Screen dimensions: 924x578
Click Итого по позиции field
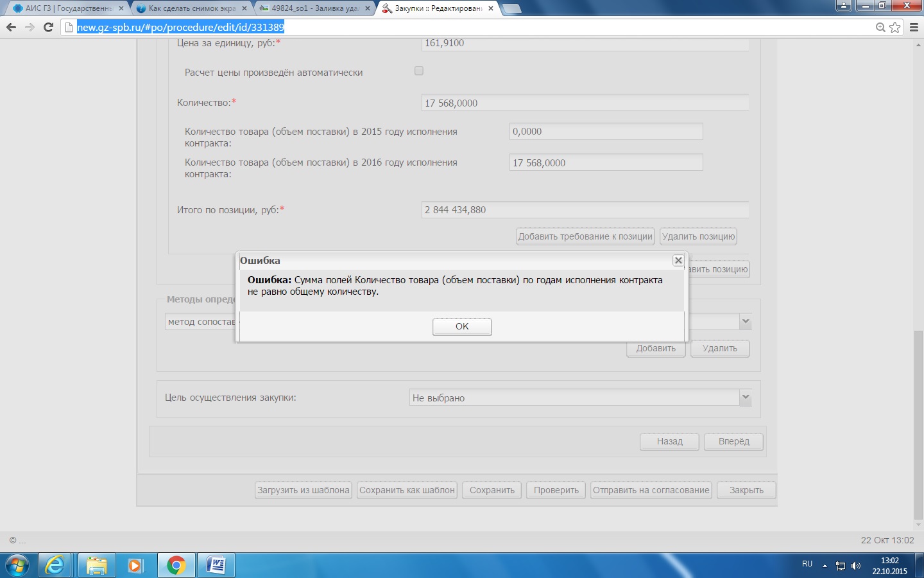pos(585,209)
